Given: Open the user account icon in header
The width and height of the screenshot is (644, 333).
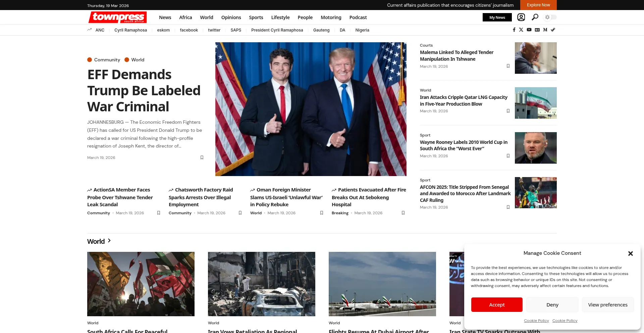Looking at the screenshot, I should tap(521, 17).
